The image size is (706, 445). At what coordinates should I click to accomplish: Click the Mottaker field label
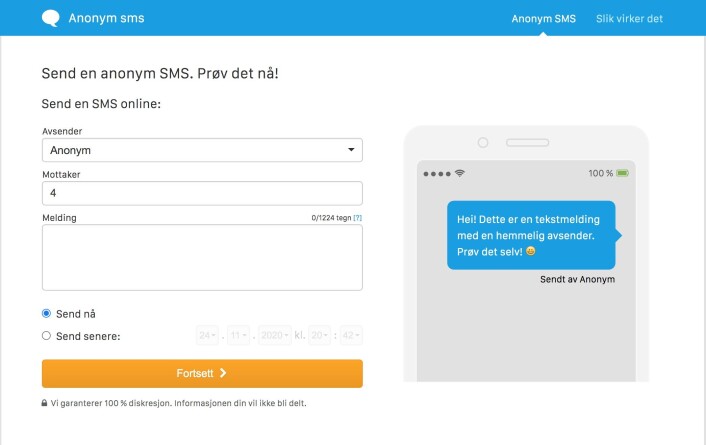coord(61,175)
